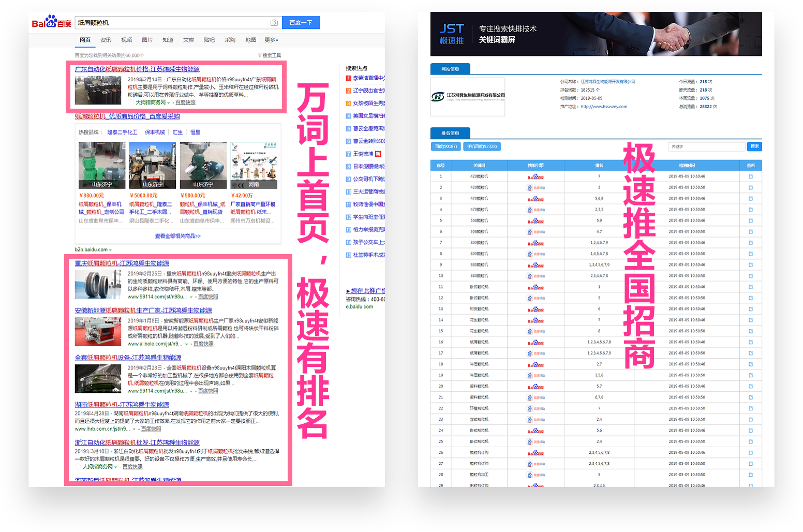
Task: Open the view icon for ranking row 22
Action: click(751, 408)
